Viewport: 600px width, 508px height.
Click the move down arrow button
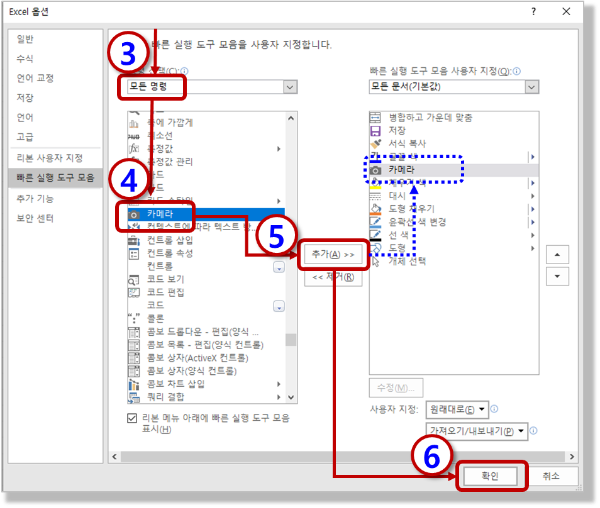point(557,276)
